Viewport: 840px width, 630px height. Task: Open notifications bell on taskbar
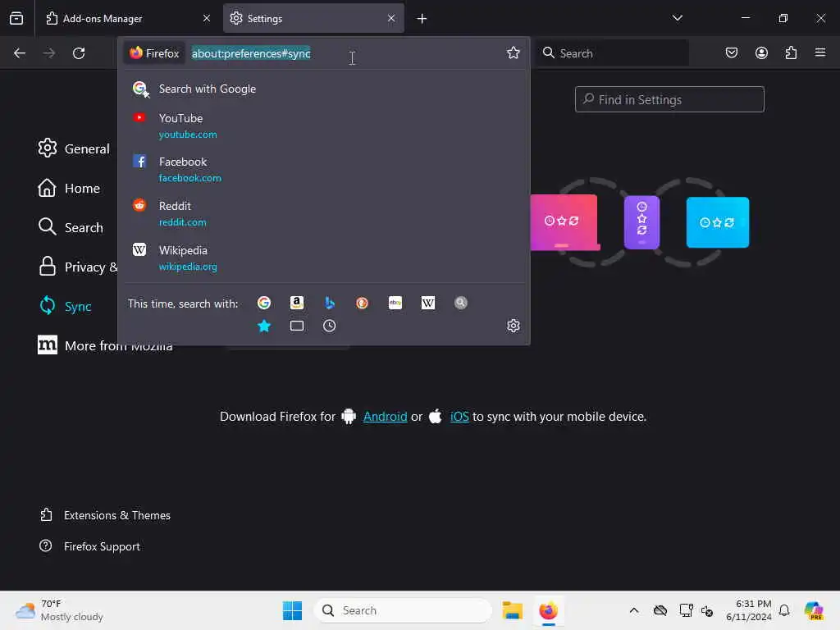tap(784, 610)
